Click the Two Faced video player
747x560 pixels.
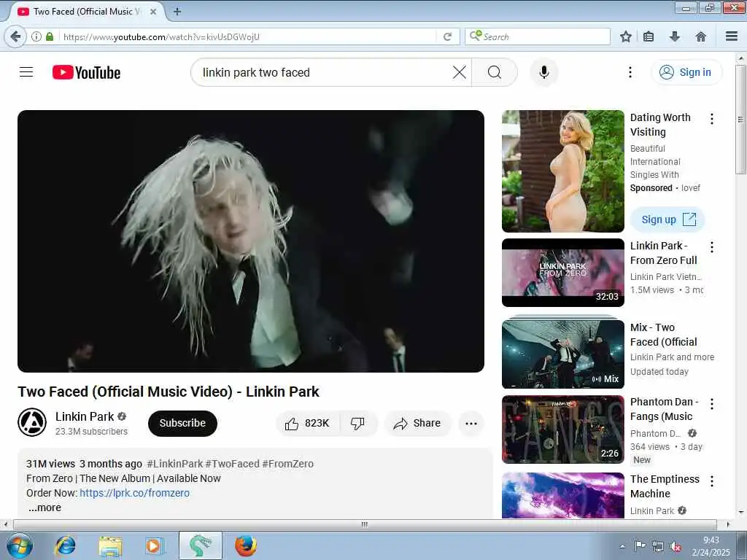pyautogui.click(x=251, y=241)
